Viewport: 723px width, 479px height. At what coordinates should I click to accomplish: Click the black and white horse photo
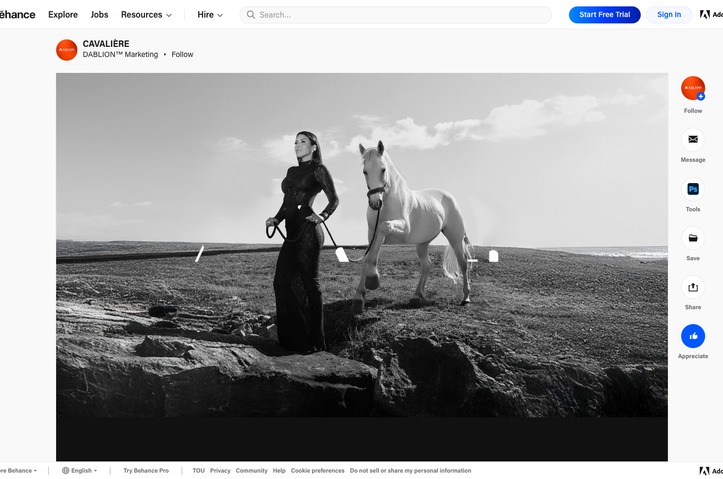[362, 245]
